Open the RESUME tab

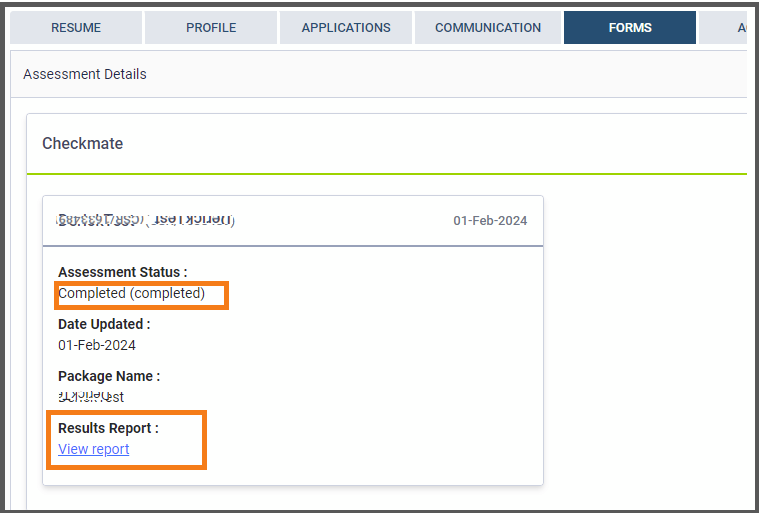76,28
